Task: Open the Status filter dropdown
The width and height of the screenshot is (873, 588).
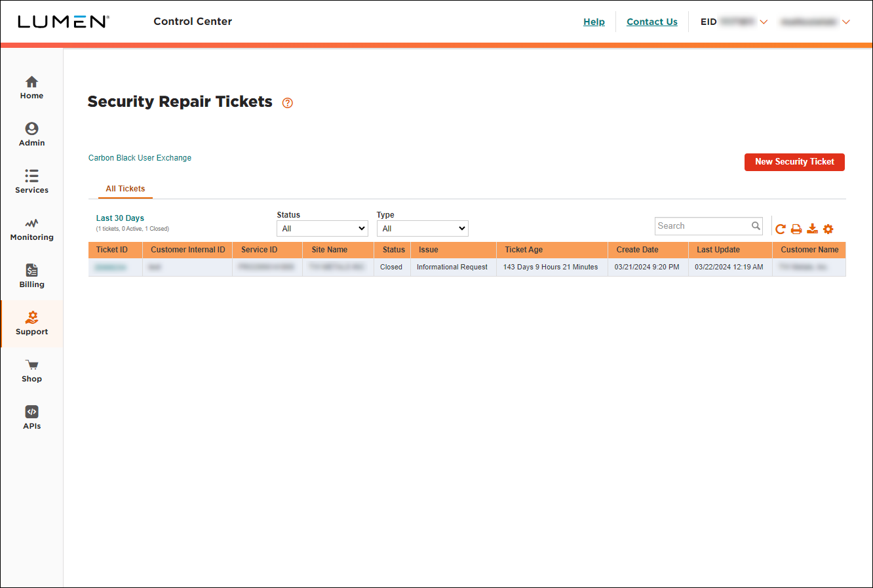Action: [322, 228]
